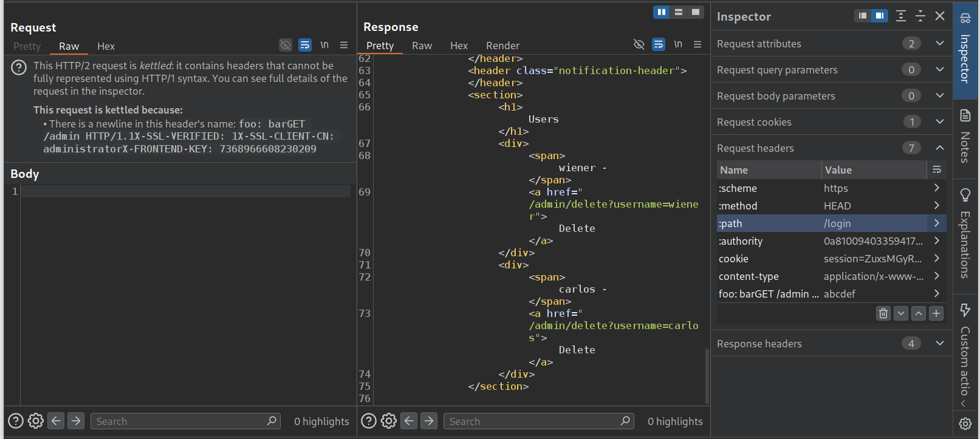The height and width of the screenshot is (439, 980).
Task: Toggle non-printable characters in the Response panel
Action: 678,44
